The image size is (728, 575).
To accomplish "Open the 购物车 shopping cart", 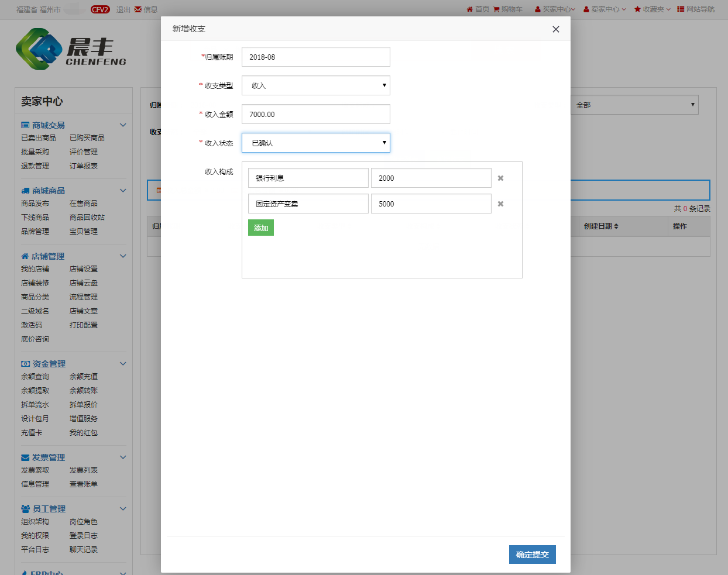I will click(507, 9).
